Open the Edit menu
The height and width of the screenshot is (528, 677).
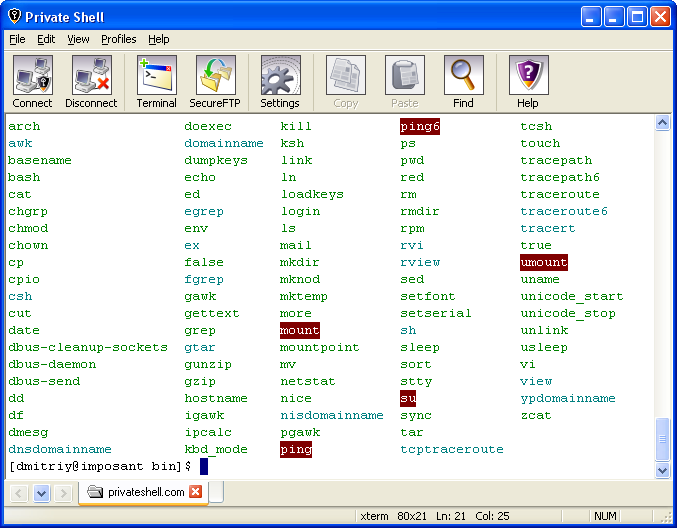coord(46,39)
